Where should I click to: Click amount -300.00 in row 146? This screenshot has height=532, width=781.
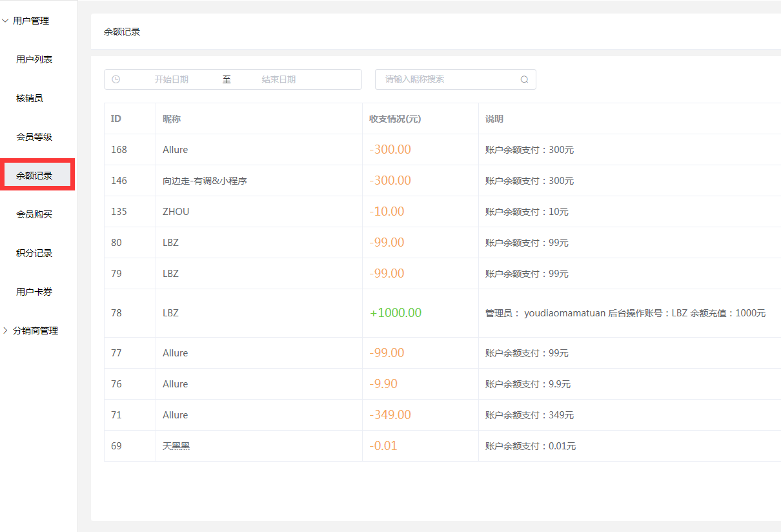390,181
